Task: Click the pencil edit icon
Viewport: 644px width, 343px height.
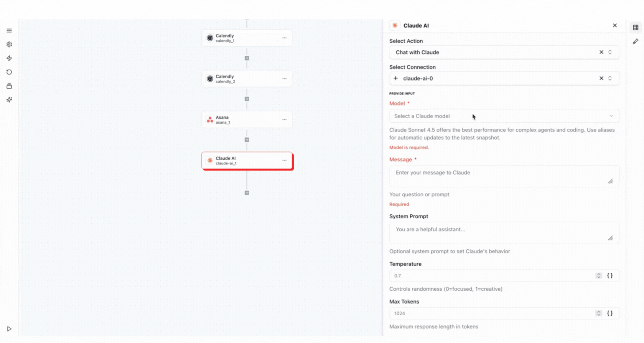Action: tap(636, 41)
